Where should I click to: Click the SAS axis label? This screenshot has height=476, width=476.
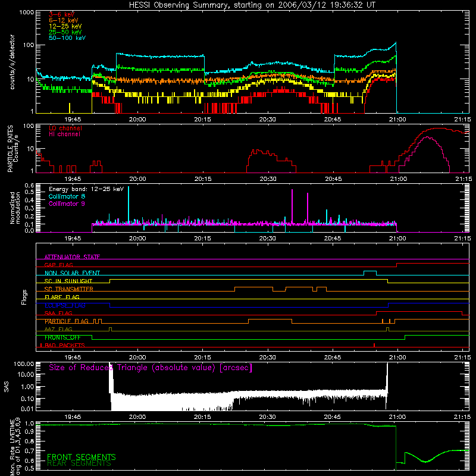point(7,387)
